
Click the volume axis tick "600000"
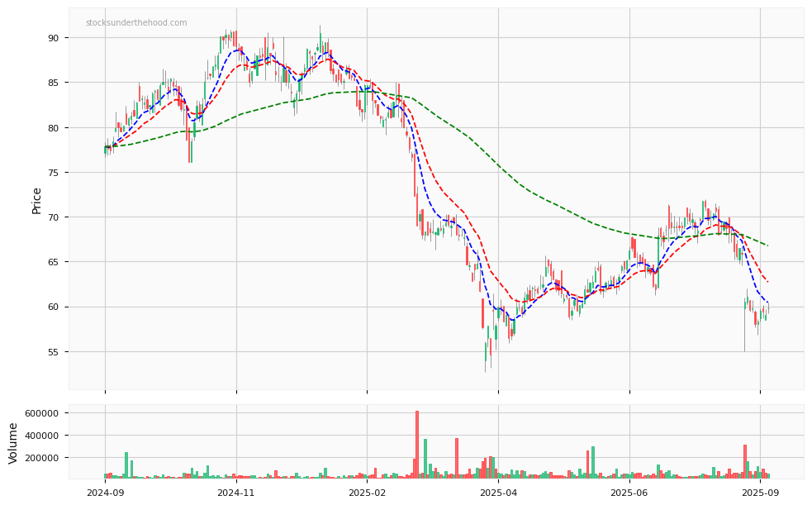pyautogui.click(x=42, y=413)
